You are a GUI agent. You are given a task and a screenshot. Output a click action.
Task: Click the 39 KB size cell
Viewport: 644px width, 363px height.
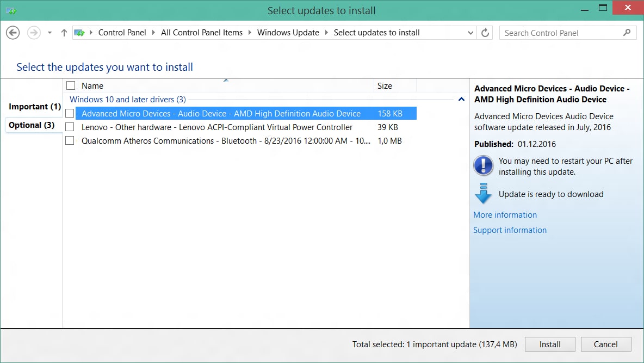point(388,127)
